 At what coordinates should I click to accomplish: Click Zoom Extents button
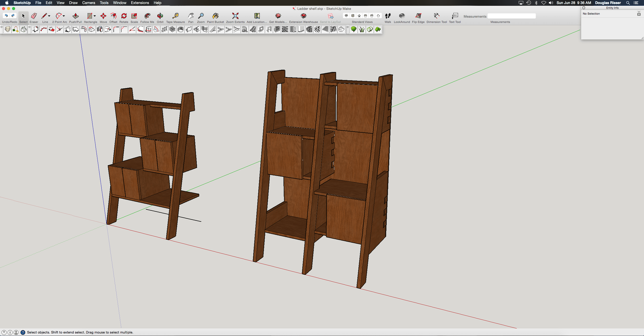tap(235, 16)
